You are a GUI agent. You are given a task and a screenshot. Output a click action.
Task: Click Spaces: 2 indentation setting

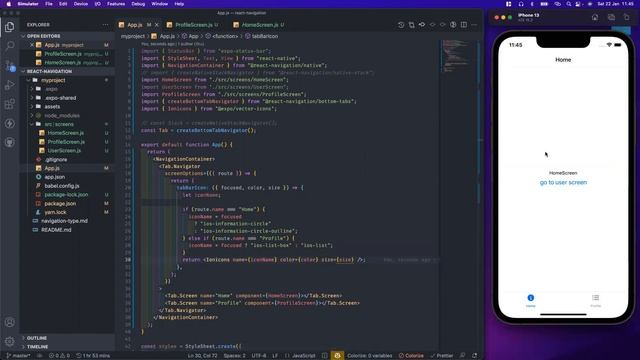(235, 356)
